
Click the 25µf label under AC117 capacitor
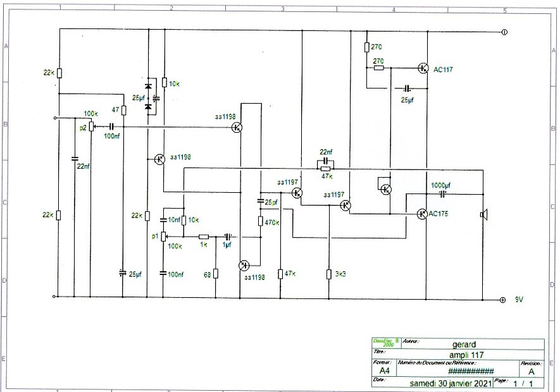[407, 100]
